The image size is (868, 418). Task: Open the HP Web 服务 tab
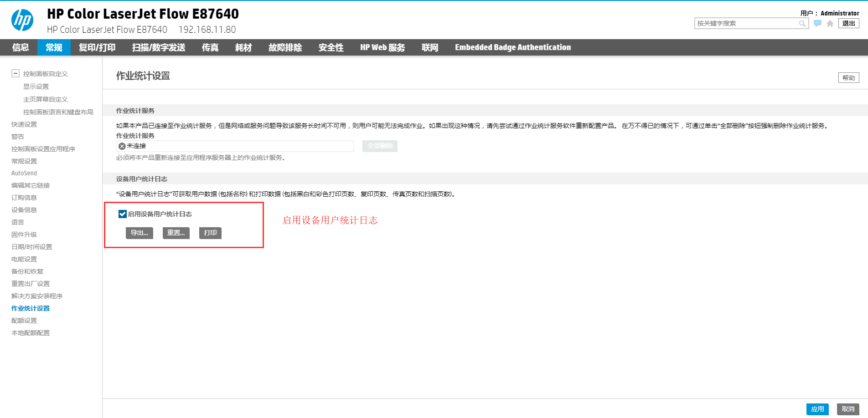[x=382, y=47]
